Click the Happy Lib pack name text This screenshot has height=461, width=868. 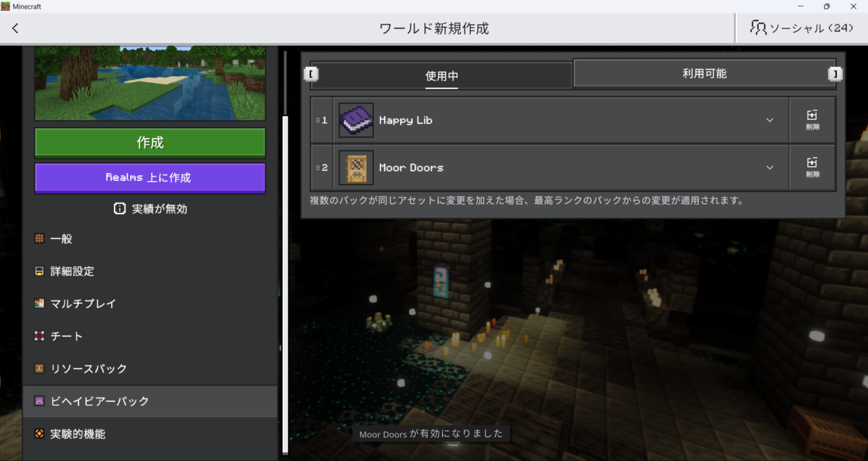pyautogui.click(x=406, y=120)
